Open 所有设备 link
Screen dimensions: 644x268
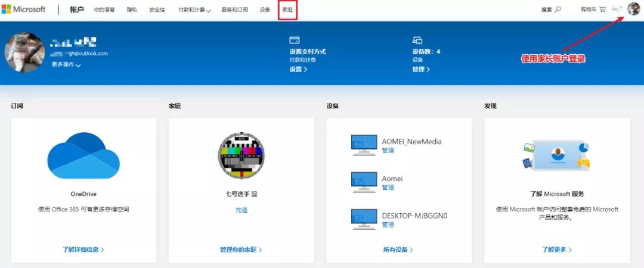coord(398,250)
